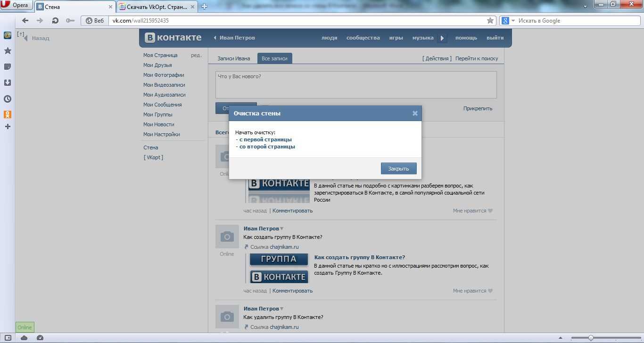Image resolution: width=644 pixels, height=343 pixels.
Task: Click the Веб site info badge
Action: 95,21
